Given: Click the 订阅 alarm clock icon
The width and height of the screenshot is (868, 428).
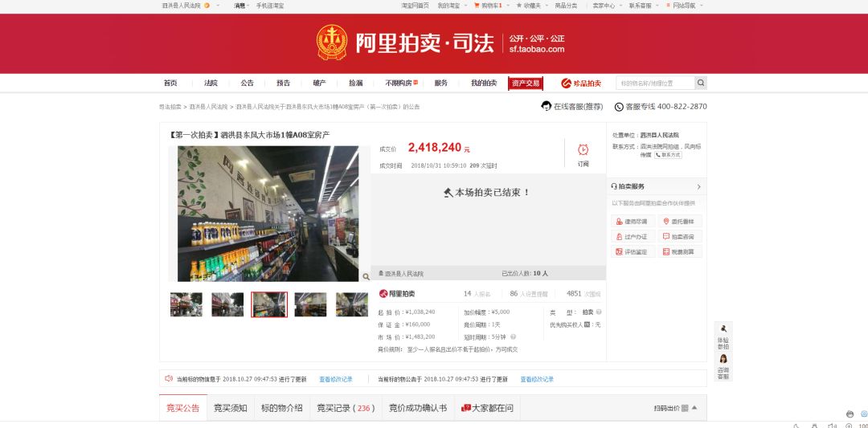Looking at the screenshot, I should (x=583, y=150).
